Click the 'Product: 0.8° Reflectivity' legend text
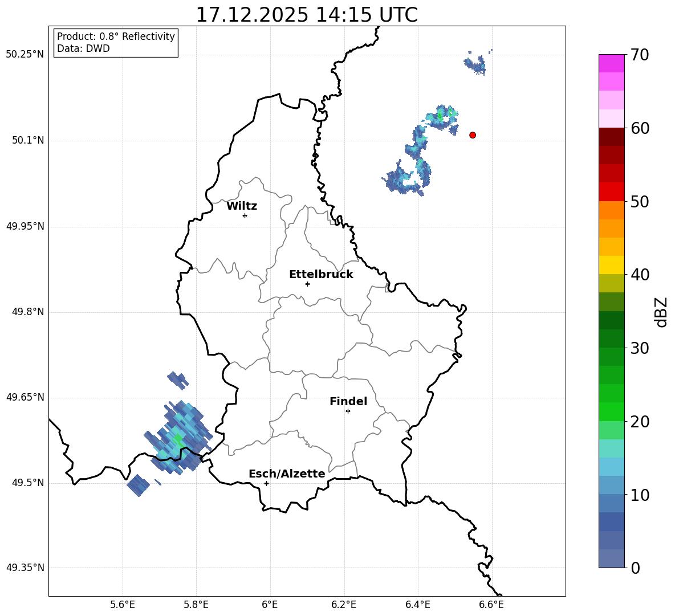This screenshot has height=616, width=675. pyautogui.click(x=116, y=36)
